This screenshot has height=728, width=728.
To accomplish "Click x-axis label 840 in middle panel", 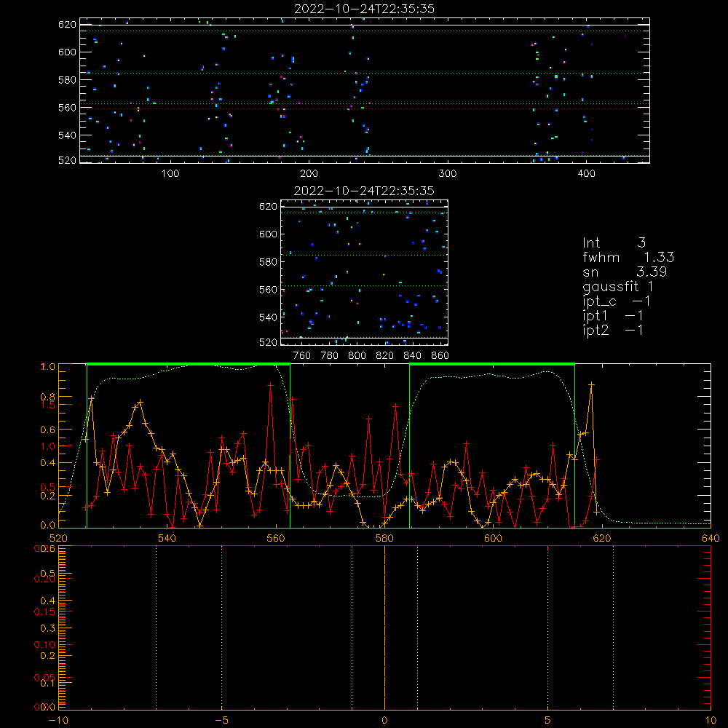I will click(x=412, y=356).
